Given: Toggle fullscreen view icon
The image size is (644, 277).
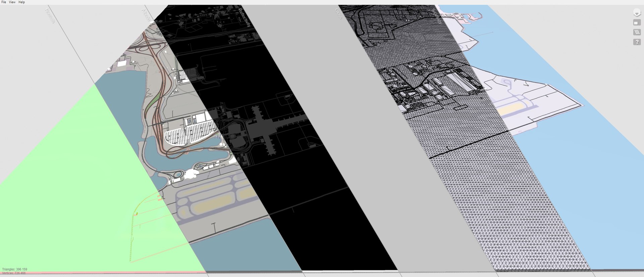Looking at the screenshot, I should tap(637, 22).
